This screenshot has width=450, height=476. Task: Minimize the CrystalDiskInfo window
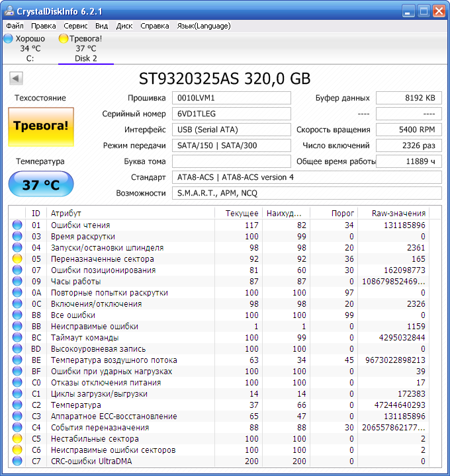[x=408, y=11]
